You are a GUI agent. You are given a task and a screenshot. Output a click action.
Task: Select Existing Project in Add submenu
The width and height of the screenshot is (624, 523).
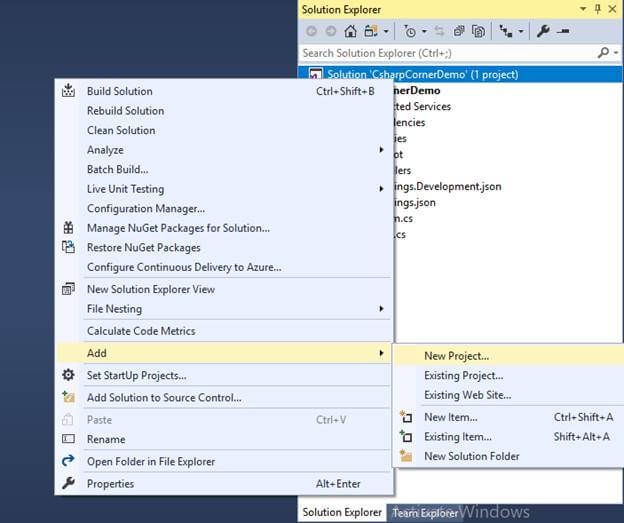coord(509,375)
